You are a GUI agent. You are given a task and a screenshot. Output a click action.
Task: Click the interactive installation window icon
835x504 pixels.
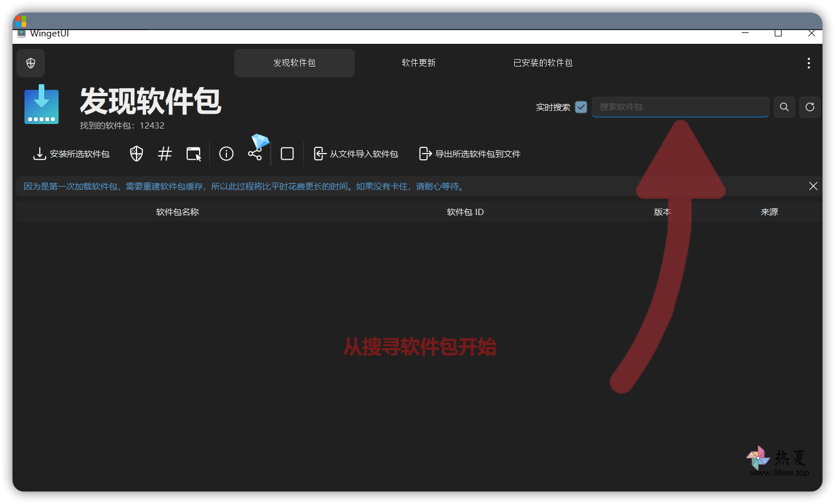pos(194,154)
